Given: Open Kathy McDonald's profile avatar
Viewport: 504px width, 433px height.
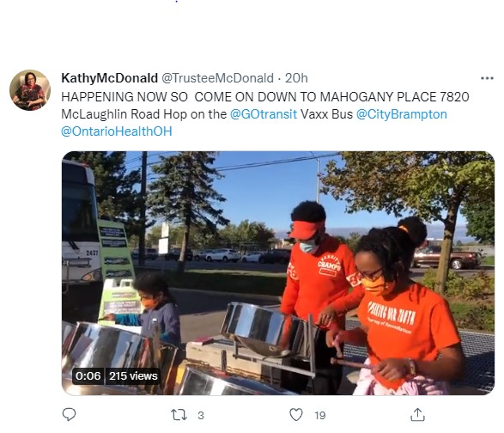Looking at the screenshot, I should 30,90.
